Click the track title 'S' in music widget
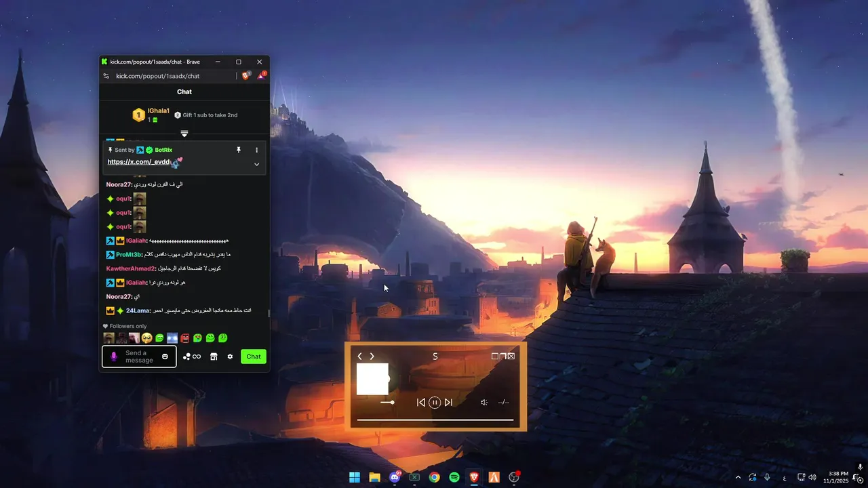The image size is (868, 488). 435,357
